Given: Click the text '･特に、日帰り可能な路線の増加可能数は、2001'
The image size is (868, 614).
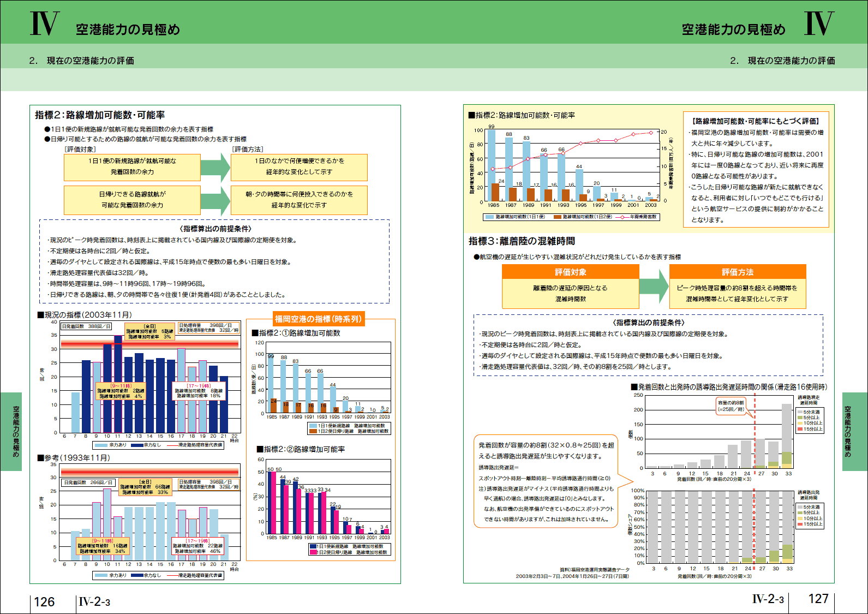Looking at the screenshot, I should (756, 154).
